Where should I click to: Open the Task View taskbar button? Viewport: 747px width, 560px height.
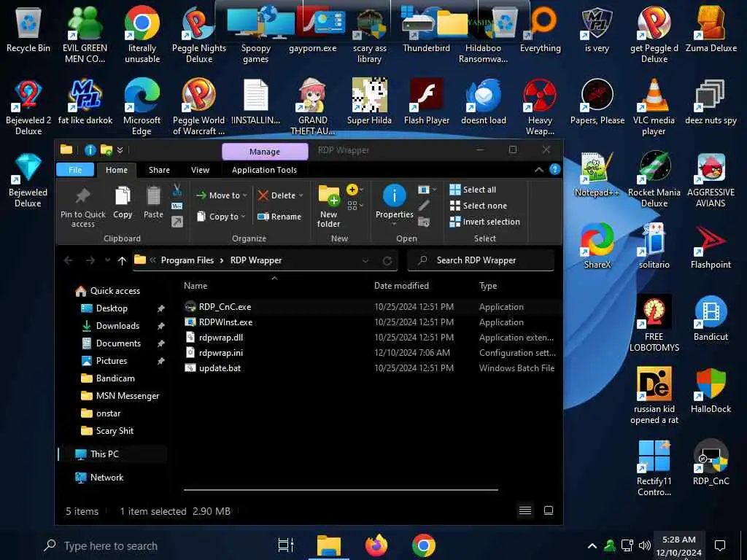(x=285, y=545)
